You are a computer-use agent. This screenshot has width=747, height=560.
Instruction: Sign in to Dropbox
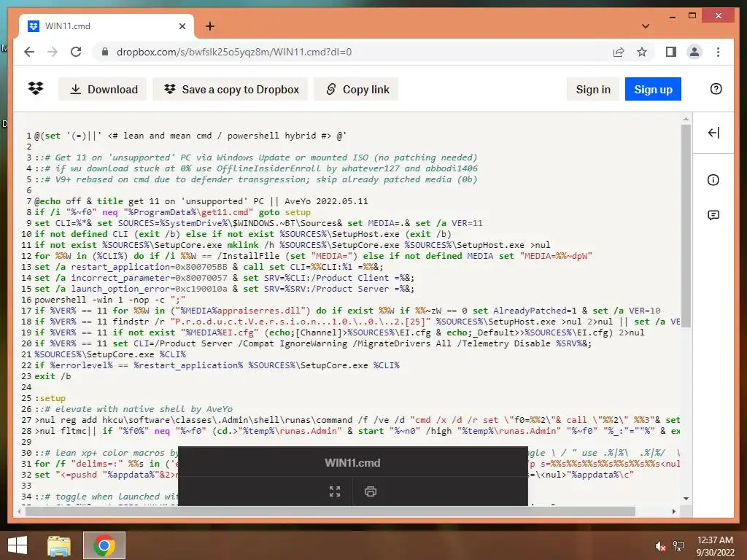coord(592,89)
